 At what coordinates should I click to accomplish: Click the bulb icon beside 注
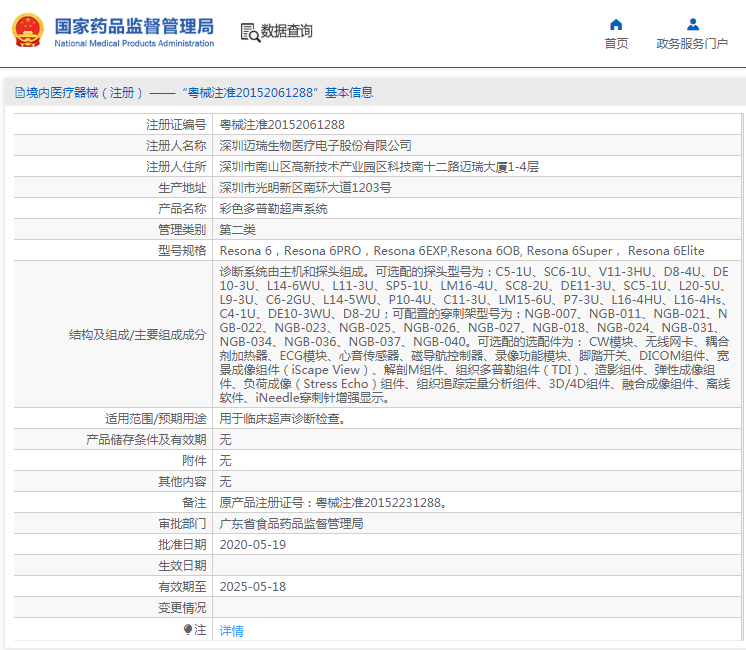[x=187, y=630]
